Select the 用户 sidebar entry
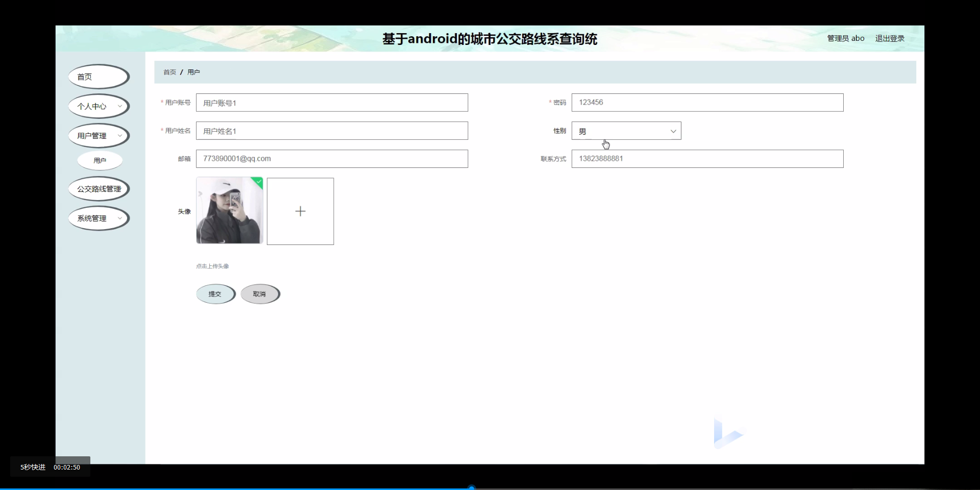This screenshot has height=490, width=980. click(x=100, y=160)
